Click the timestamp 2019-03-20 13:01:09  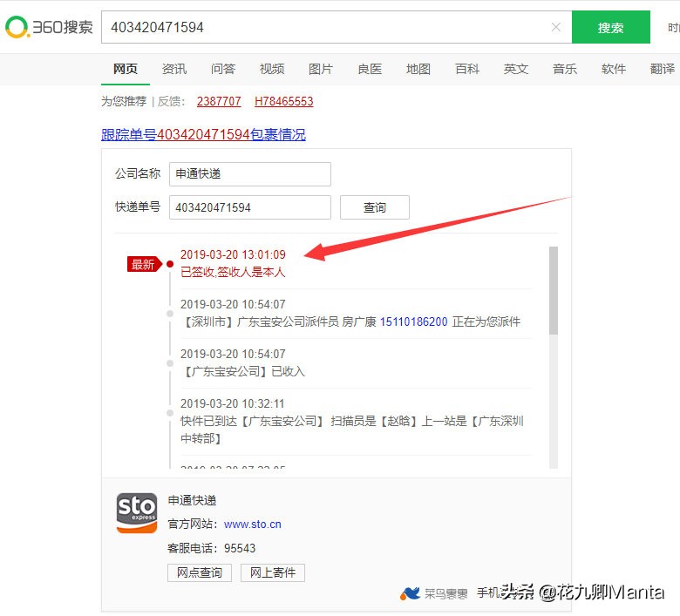click(233, 254)
